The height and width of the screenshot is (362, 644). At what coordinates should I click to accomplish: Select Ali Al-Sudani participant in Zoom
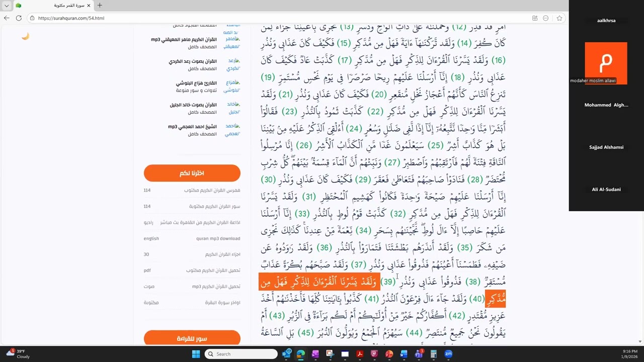606,190
